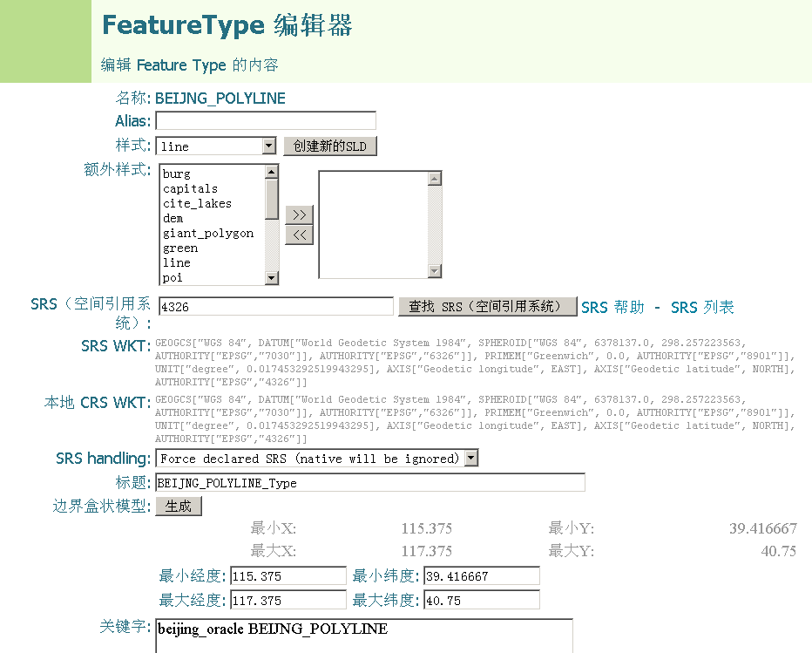812x653 pixels.
Task: Click the 创建新的SLD button
Action: (330, 146)
